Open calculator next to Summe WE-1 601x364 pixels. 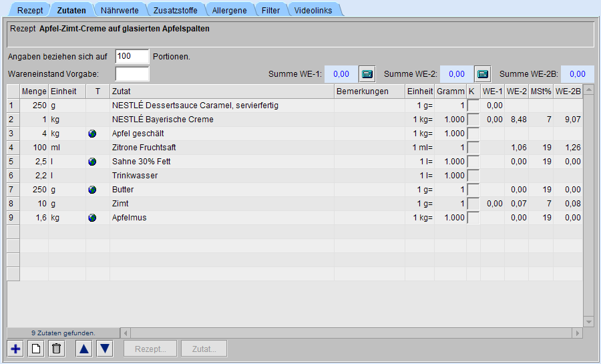coord(367,73)
